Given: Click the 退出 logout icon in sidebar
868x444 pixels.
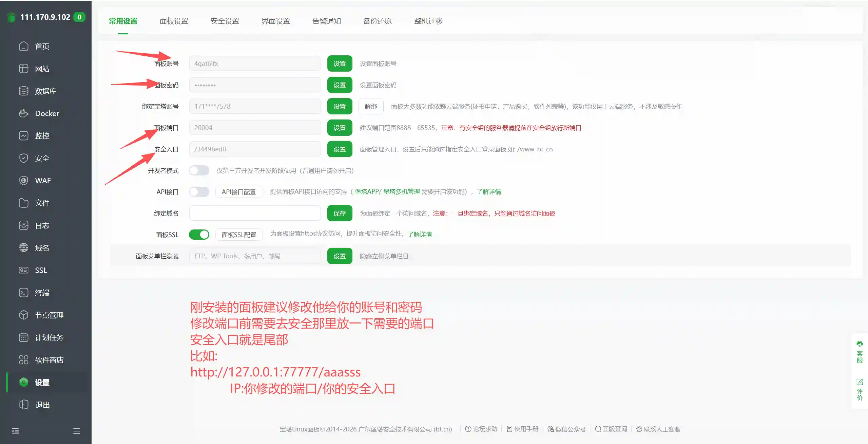Looking at the screenshot, I should point(23,405).
